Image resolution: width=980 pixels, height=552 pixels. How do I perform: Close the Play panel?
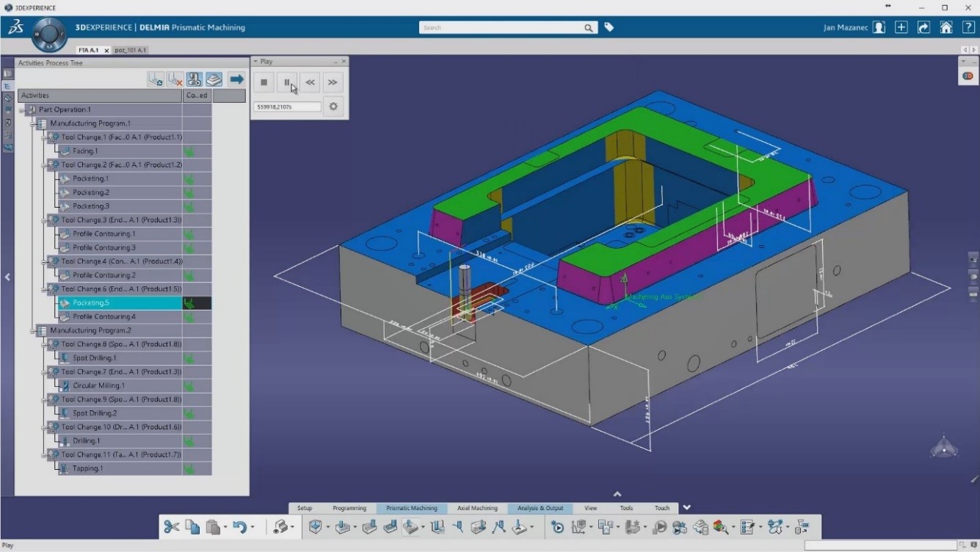(344, 62)
